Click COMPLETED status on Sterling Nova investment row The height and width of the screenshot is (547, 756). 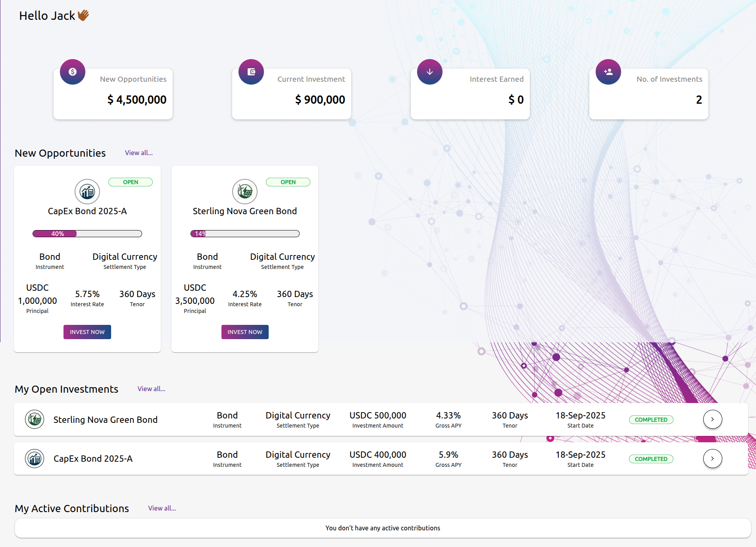[651, 420]
